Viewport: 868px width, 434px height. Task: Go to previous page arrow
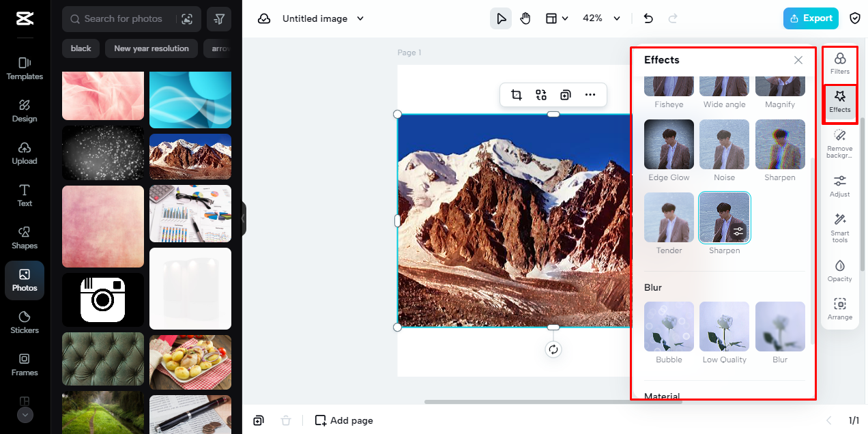click(x=830, y=420)
